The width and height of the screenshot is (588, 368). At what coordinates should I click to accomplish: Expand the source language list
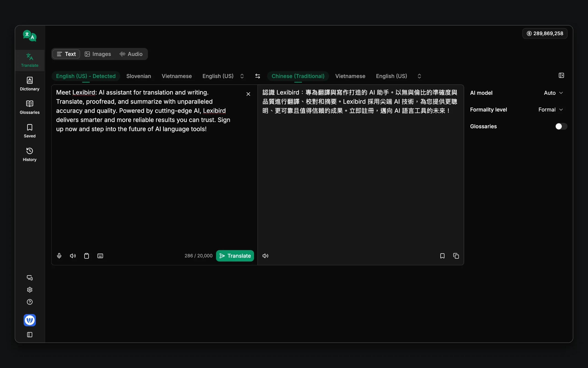[x=242, y=76]
